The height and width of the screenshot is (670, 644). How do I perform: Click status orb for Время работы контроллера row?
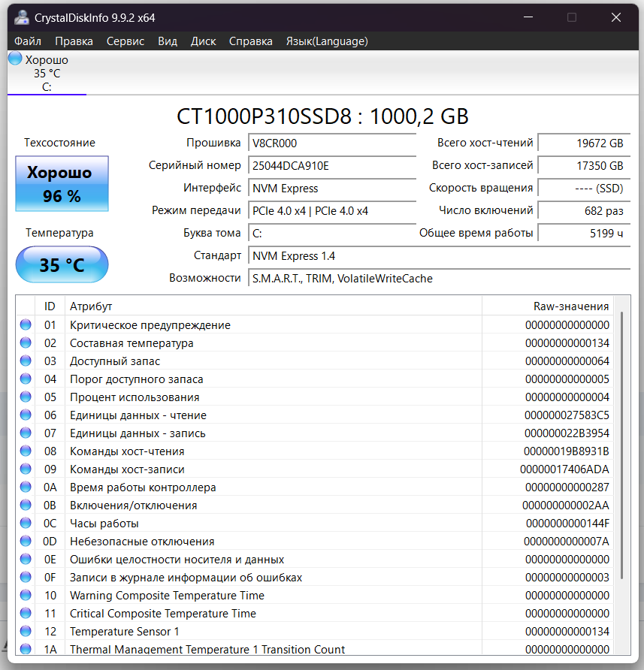point(26,487)
